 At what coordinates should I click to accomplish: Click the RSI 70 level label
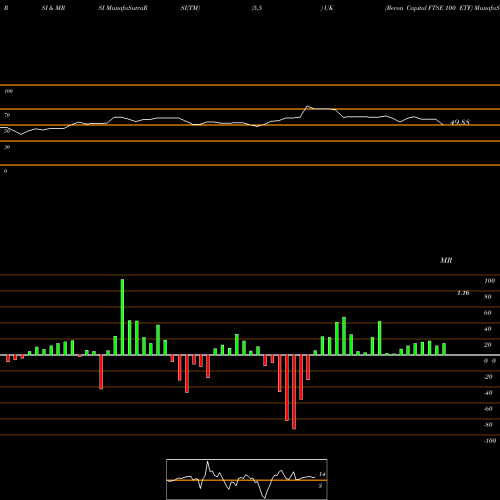click(x=7, y=115)
